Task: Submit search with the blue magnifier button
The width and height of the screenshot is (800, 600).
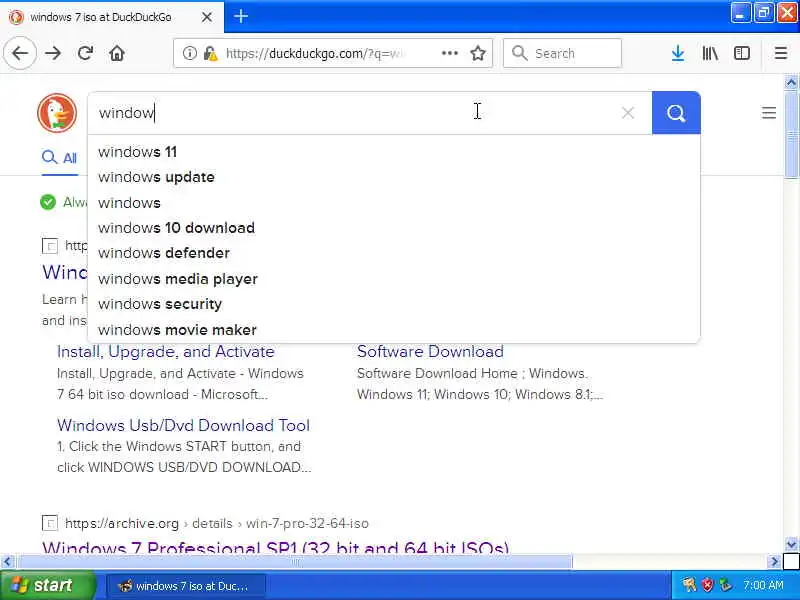Action: tap(676, 113)
